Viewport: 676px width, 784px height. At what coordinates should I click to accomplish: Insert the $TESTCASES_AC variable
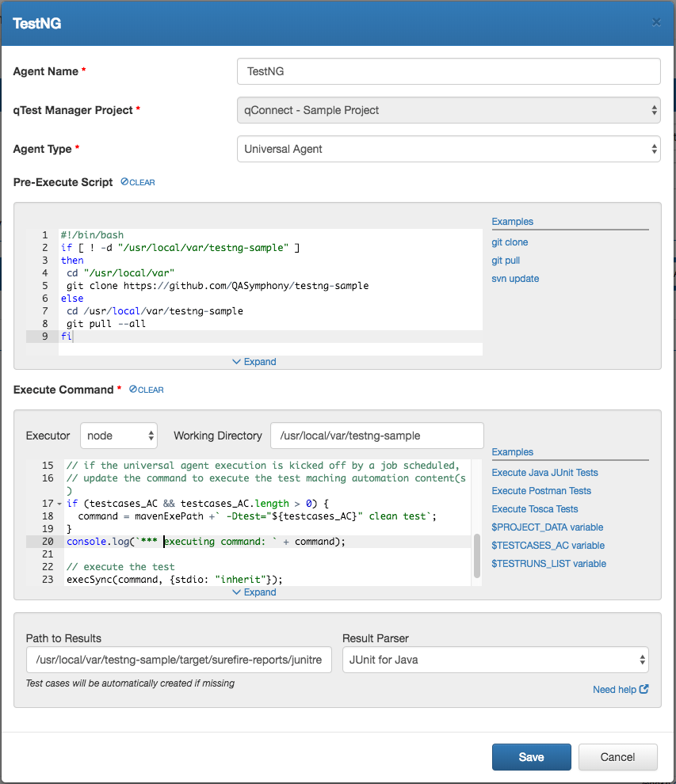point(548,546)
